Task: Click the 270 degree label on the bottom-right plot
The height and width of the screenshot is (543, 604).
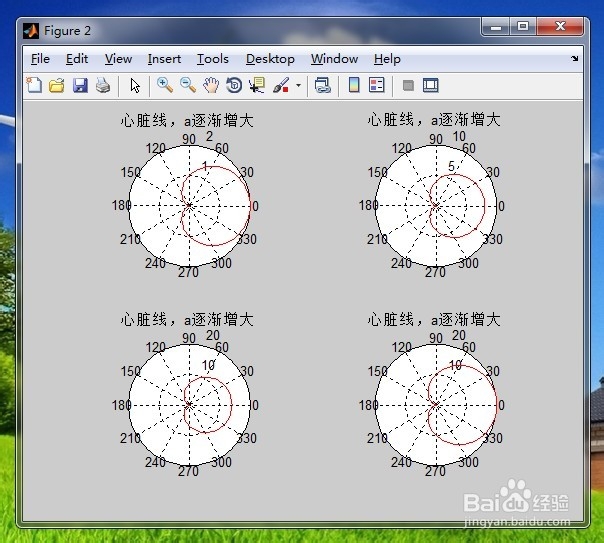Action: tap(435, 471)
